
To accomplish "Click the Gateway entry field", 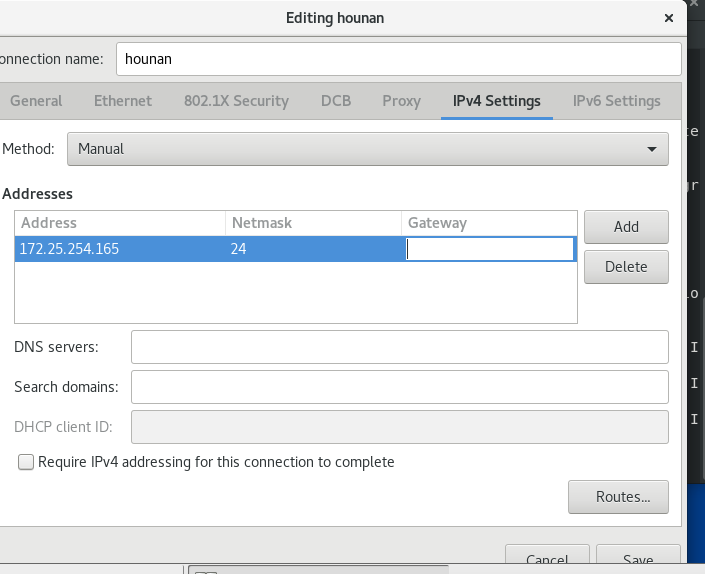I will click(490, 249).
